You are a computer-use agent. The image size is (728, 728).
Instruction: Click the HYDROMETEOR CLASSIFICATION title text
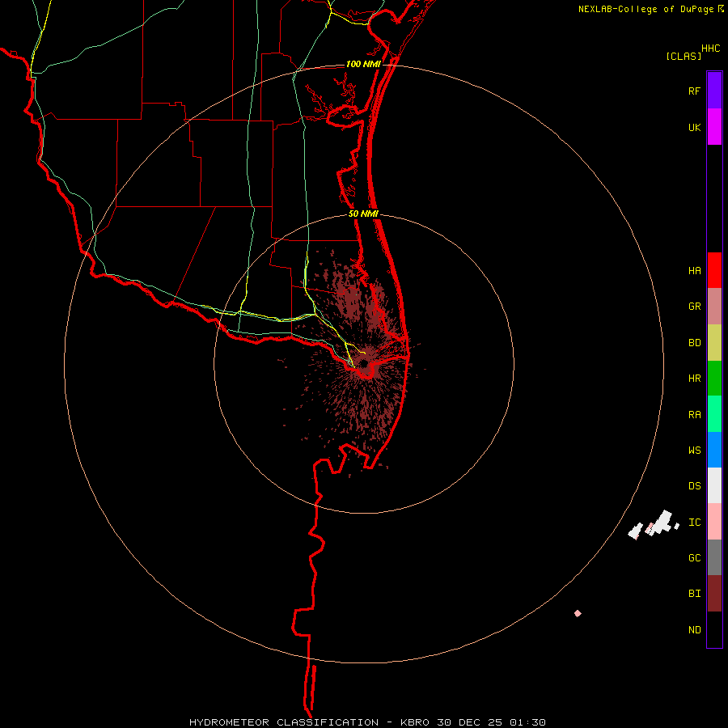pos(284,722)
